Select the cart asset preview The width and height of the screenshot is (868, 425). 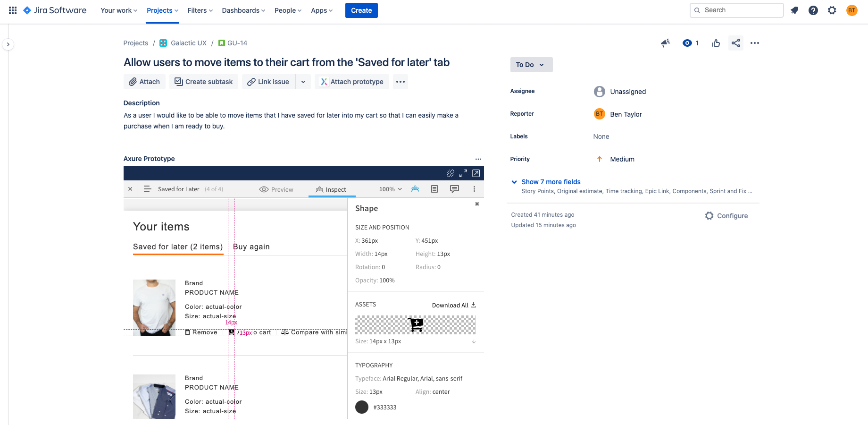416,325
